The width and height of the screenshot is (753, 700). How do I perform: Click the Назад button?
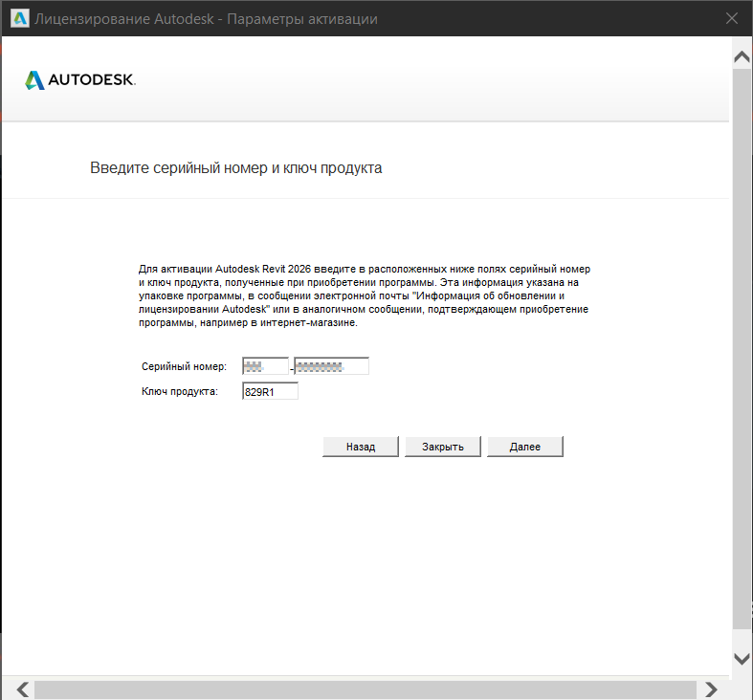(361, 447)
